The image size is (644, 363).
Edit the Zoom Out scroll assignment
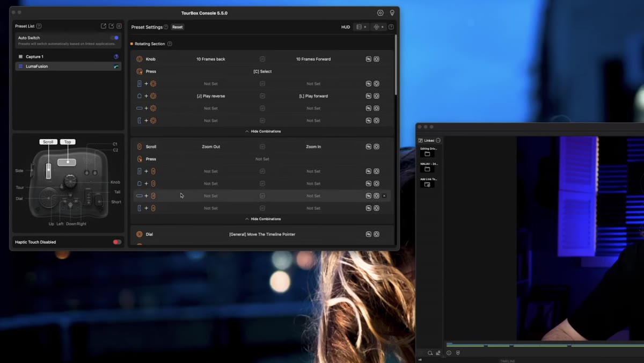coord(211,147)
